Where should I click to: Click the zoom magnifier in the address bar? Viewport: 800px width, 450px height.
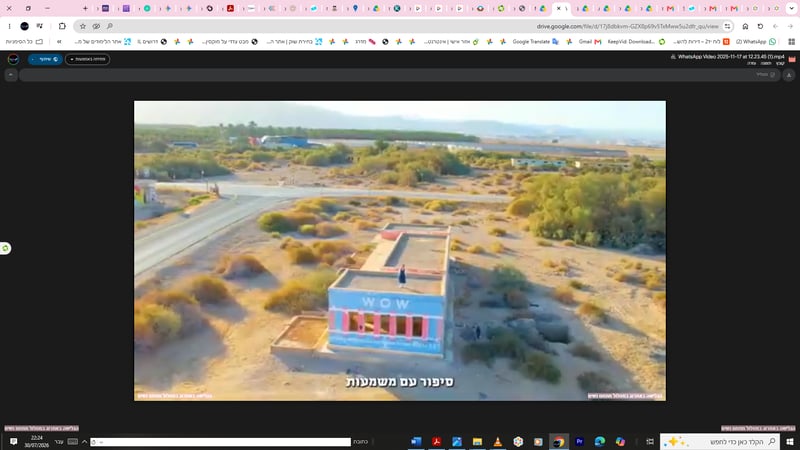[110, 26]
